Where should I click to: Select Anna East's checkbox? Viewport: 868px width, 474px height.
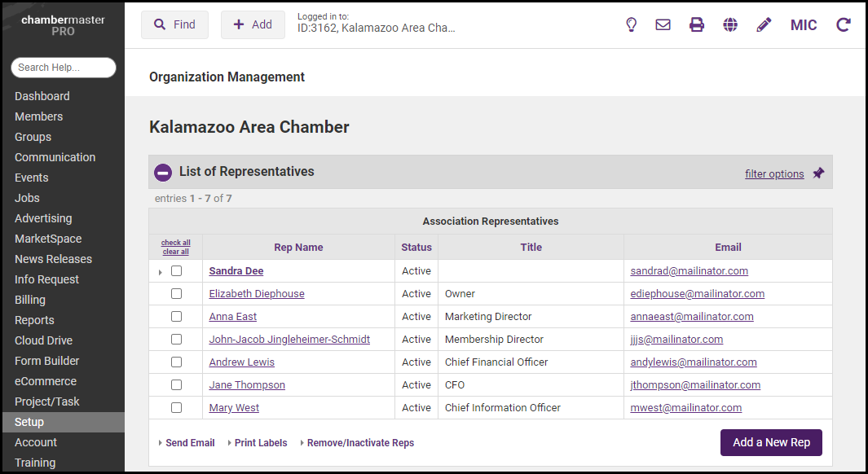[176, 317]
